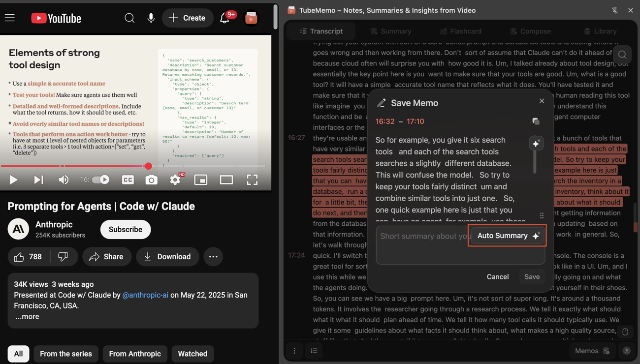Jump to transcript timestamp 16:27
The image size is (640, 364).
point(296,138)
